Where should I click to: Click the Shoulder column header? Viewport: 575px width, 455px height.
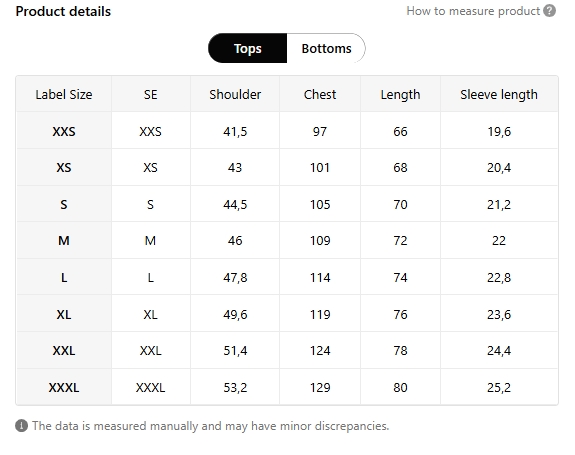pos(235,95)
